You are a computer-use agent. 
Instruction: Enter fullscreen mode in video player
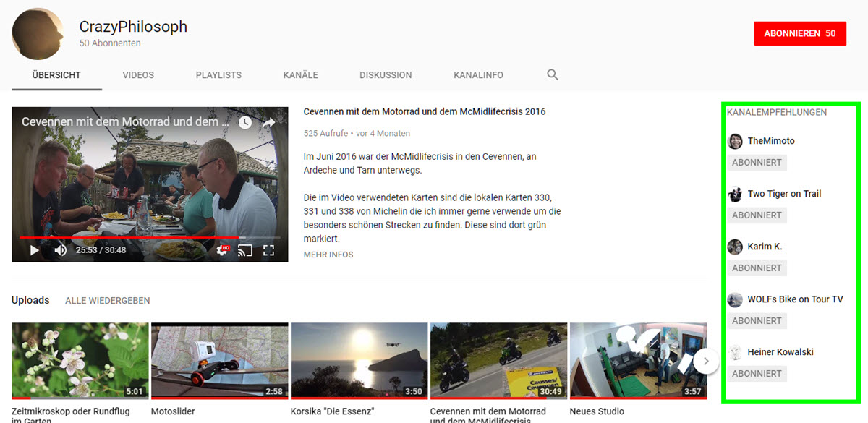(268, 250)
